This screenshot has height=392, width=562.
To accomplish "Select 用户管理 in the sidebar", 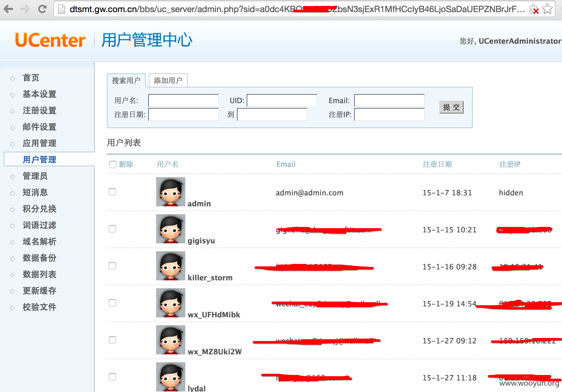I will pos(39,160).
